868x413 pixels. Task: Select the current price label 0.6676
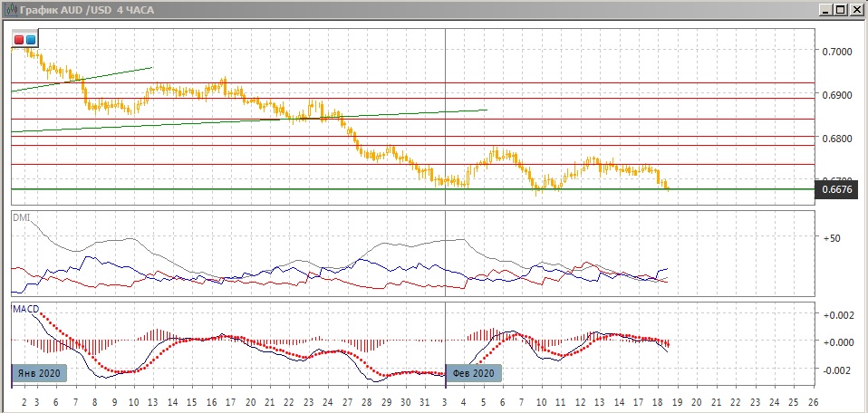tap(837, 189)
